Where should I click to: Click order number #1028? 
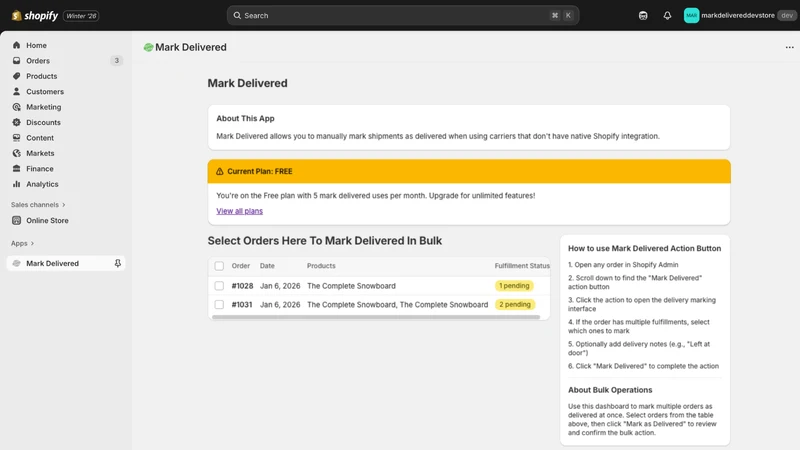point(242,286)
